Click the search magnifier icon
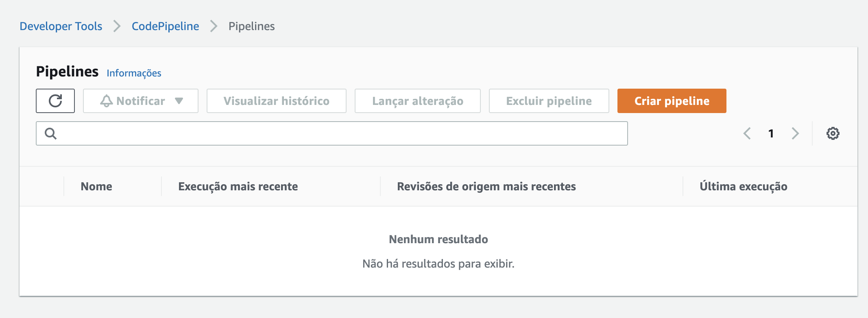Viewport: 868px width, 318px height. click(x=50, y=133)
